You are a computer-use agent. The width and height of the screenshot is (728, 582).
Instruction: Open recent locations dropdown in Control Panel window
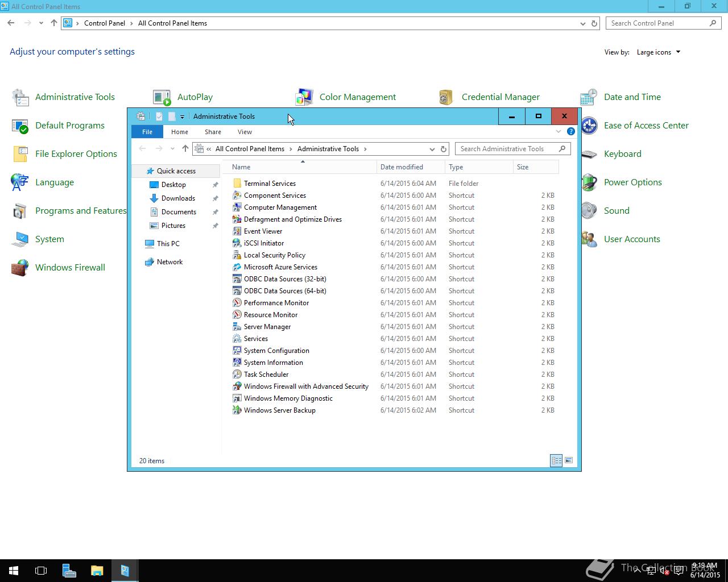pyautogui.click(x=41, y=23)
